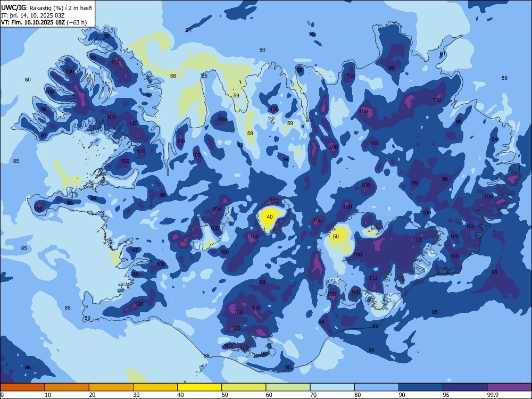Select the initial time line 'IT: þri. 14. 10. 2025 03Z'

32,15
